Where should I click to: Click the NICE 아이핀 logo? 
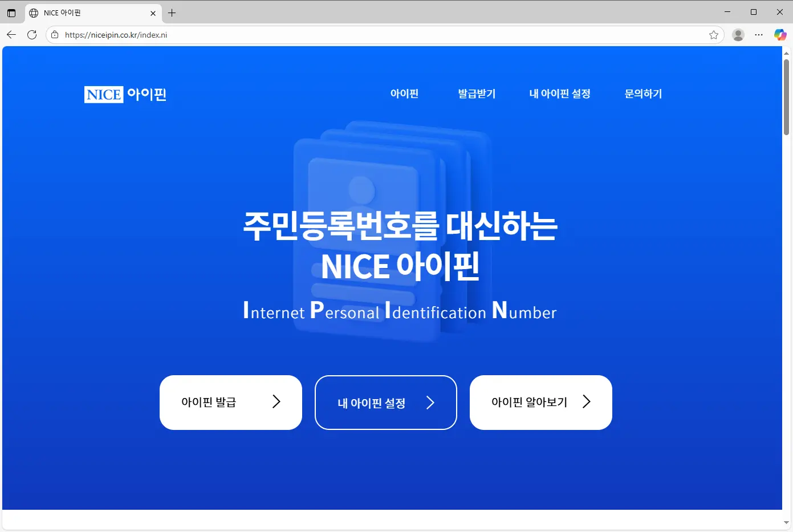[x=125, y=94]
